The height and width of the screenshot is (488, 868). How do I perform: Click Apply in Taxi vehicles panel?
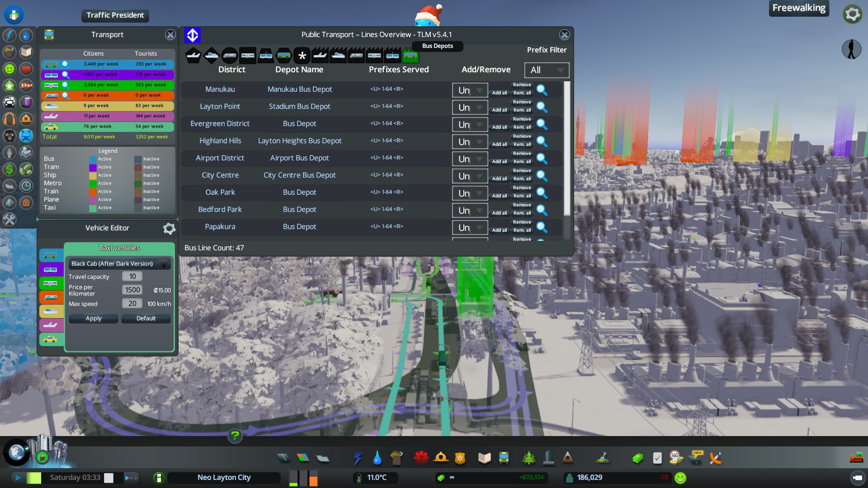click(94, 319)
